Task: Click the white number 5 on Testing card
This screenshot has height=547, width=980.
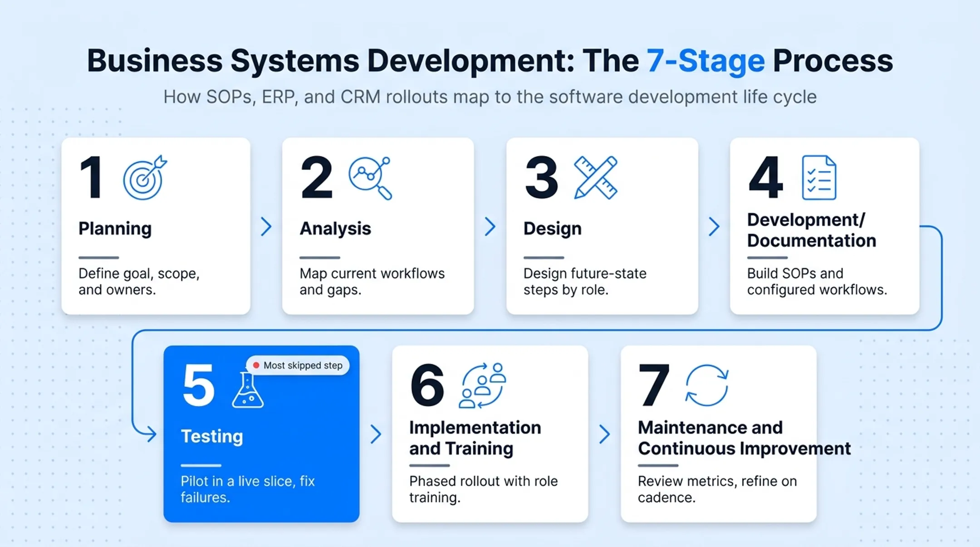Action: tap(198, 385)
